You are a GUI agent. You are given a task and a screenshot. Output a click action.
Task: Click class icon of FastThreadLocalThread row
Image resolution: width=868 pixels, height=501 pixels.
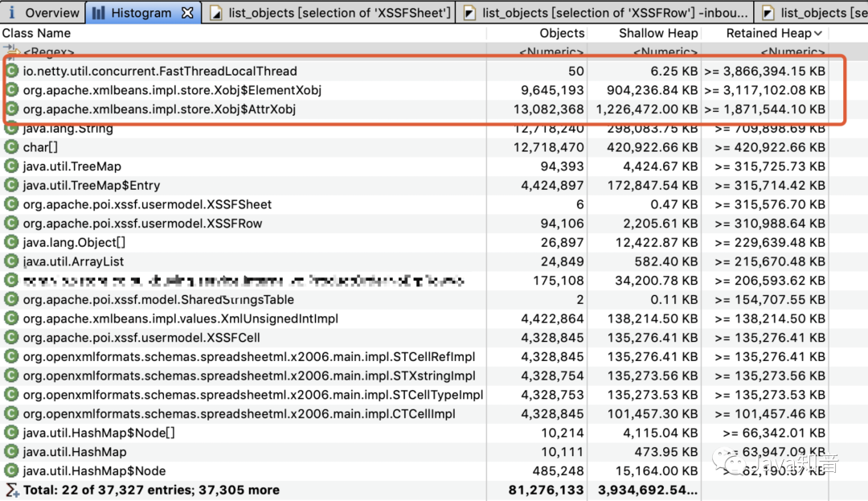[x=11, y=71]
